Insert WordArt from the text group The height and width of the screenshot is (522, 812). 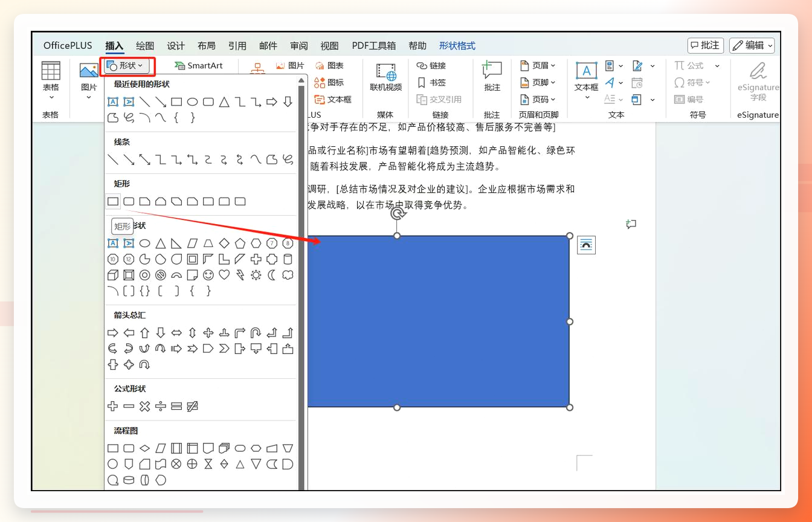pos(614,82)
